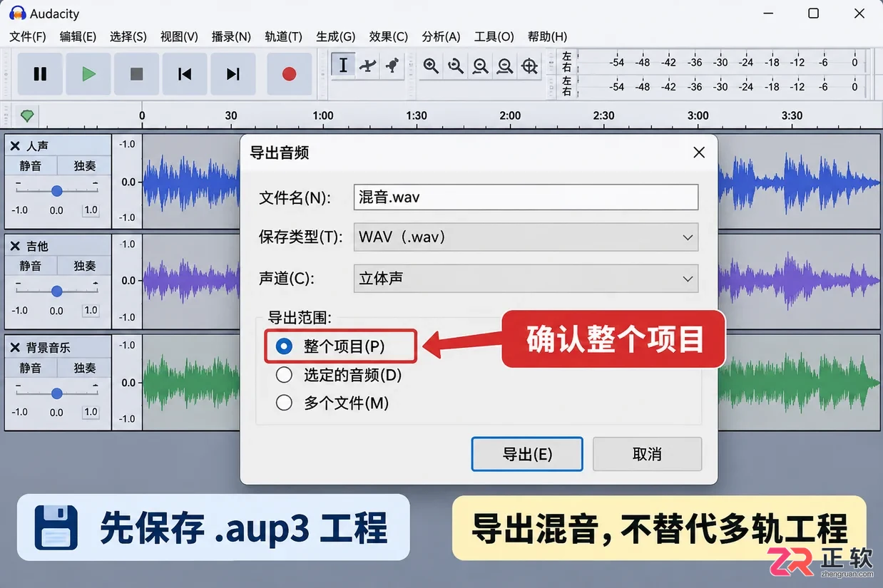Click the Pause transport button
883x588 pixels.
tap(40, 74)
